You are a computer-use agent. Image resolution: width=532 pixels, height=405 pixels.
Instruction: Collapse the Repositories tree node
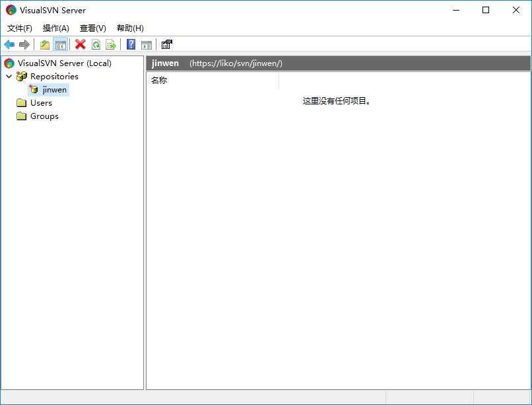[x=9, y=77]
